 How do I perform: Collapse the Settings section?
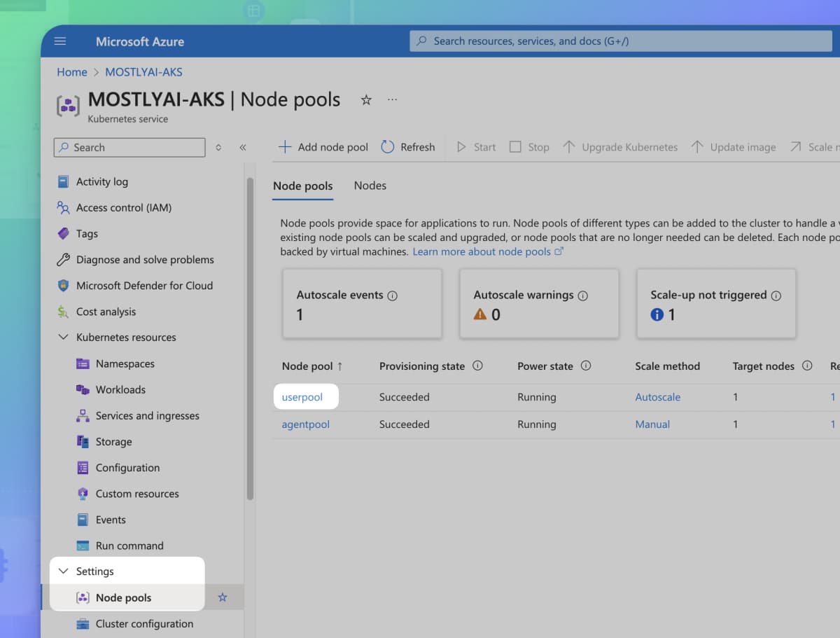pos(64,571)
